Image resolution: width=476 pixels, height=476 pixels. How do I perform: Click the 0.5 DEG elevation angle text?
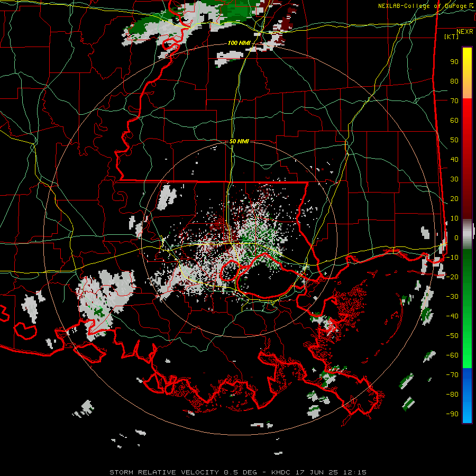(x=241, y=472)
